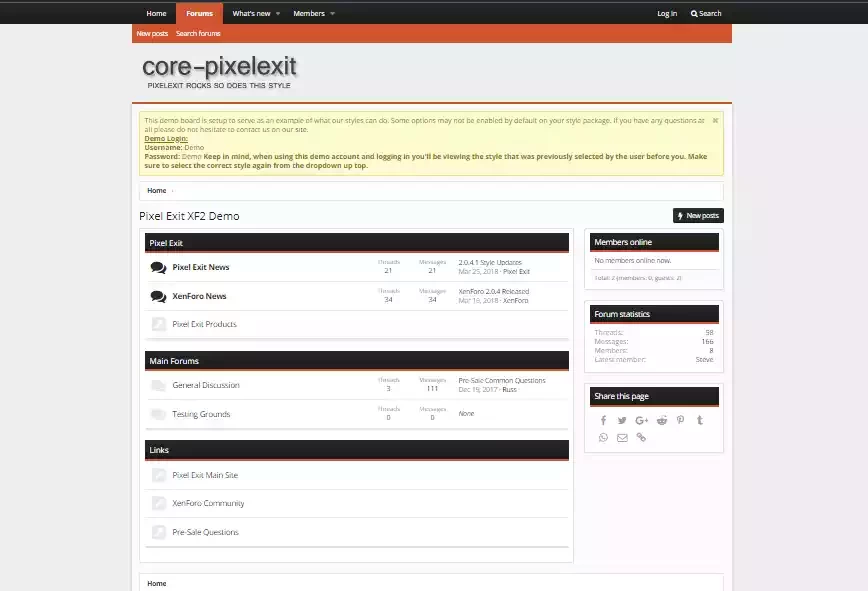Viewport: 868px width, 591px height.
Task: Open the Pixel Exit Products link
Action: click(x=204, y=324)
